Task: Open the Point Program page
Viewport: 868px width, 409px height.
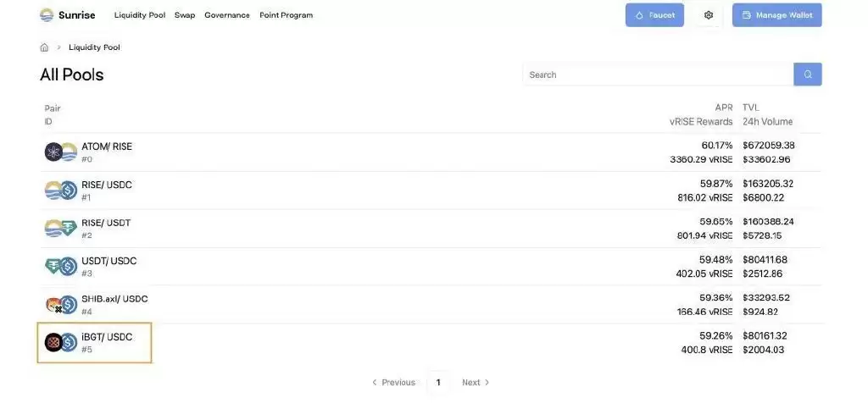Action: [286, 15]
